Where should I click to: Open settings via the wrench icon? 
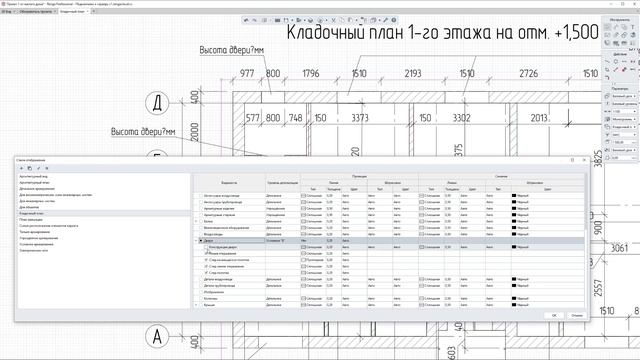tap(385, 20)
